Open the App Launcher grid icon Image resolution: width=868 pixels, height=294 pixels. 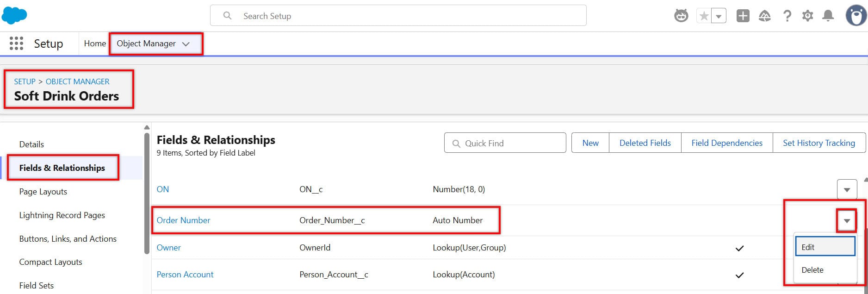point(16,44)
